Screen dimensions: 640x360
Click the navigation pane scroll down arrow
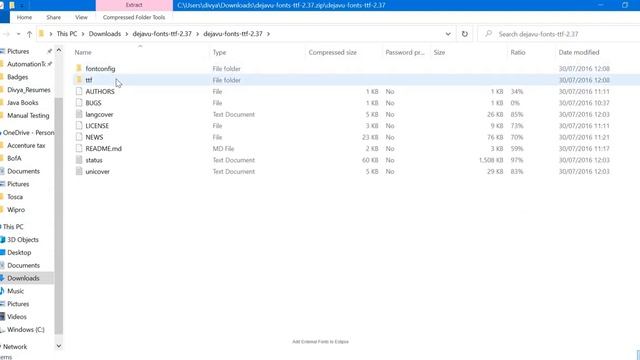click(59, 346)
